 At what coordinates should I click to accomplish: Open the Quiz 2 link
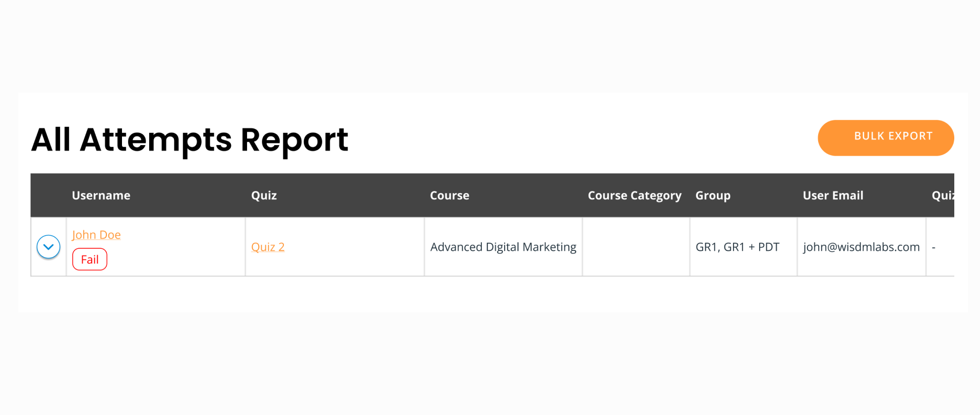click(268, 247)
